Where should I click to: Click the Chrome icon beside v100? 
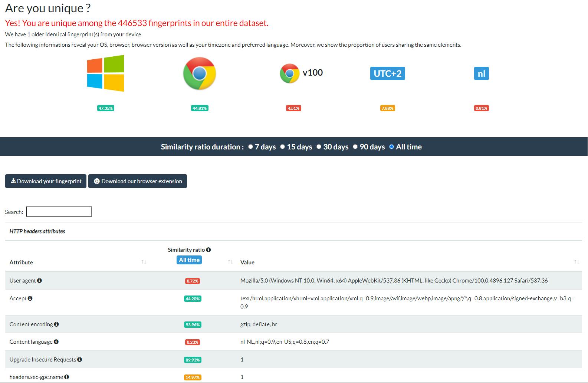point(289,73)
